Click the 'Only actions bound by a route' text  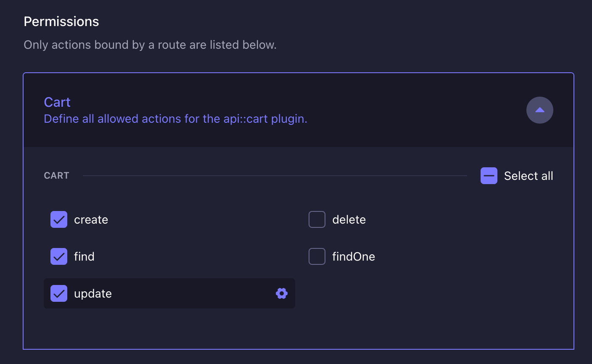[150, 45]
